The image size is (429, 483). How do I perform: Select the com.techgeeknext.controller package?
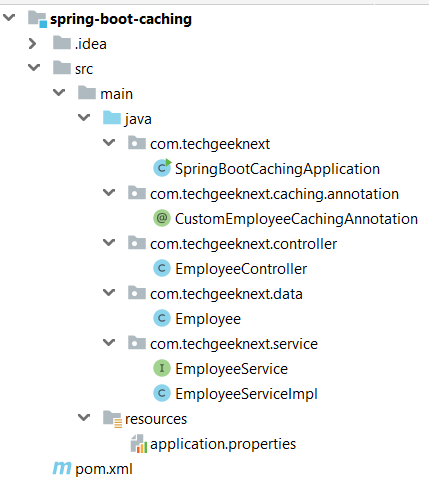point(243,244)
